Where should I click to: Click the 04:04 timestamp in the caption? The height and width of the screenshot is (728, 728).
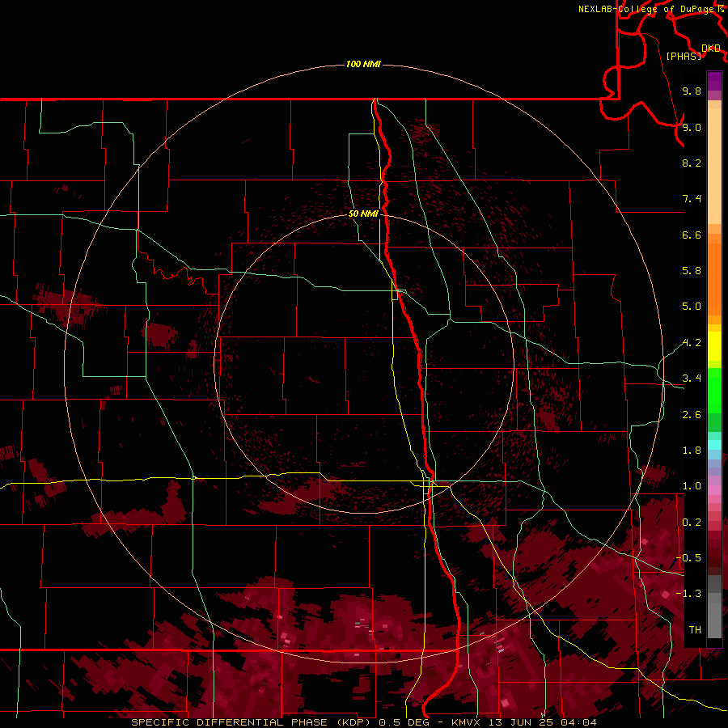click(x=578, y=722)
